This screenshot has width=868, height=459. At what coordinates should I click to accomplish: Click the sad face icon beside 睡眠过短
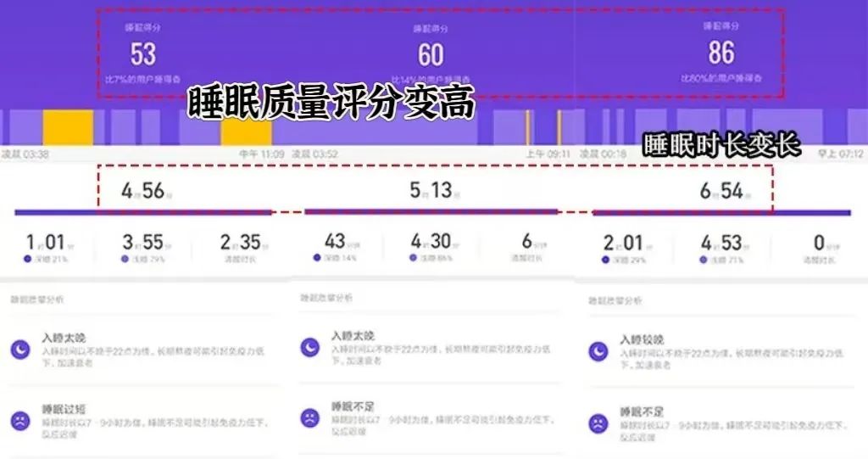pyautogui.click(x=19, y=420)
